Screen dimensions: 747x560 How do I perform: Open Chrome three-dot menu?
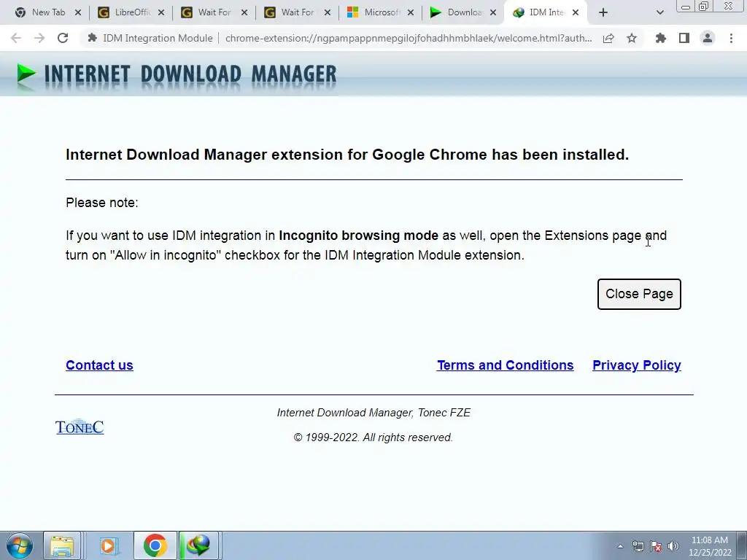pos(731,38)
